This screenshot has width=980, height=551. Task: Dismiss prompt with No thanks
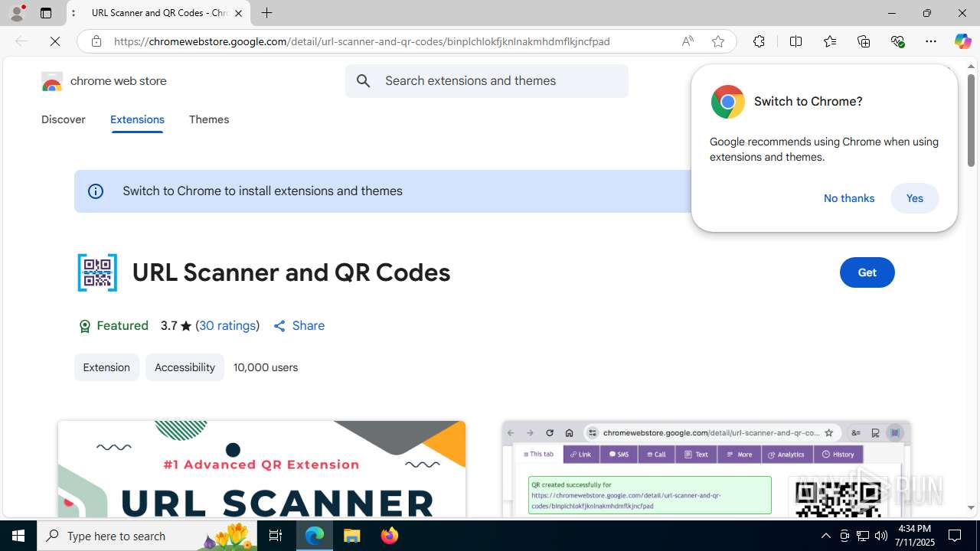849,198
